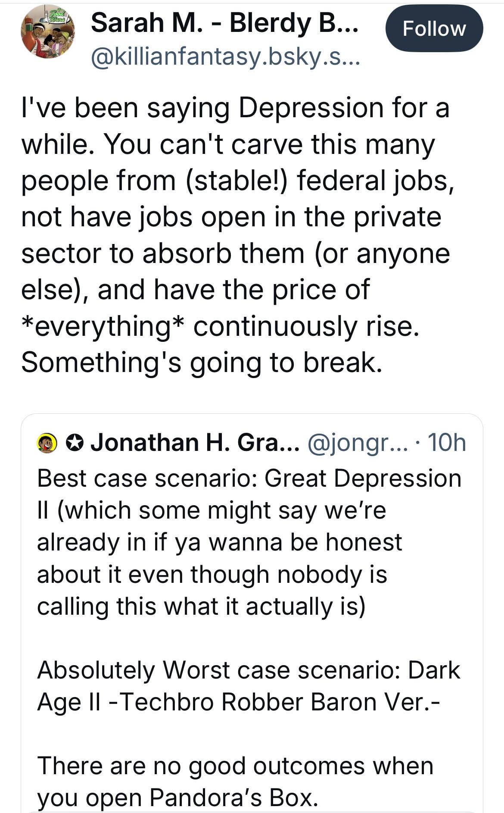Viewport: 504px width, 813px height.
Task: Open the Sarah M. - Blerdy B... display name
Action: point(224,22)
